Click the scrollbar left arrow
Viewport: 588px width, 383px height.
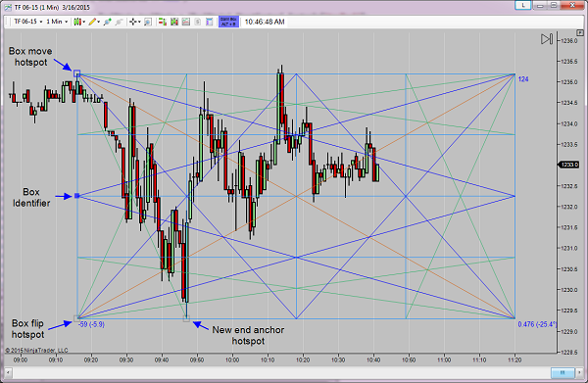point(8,372)
